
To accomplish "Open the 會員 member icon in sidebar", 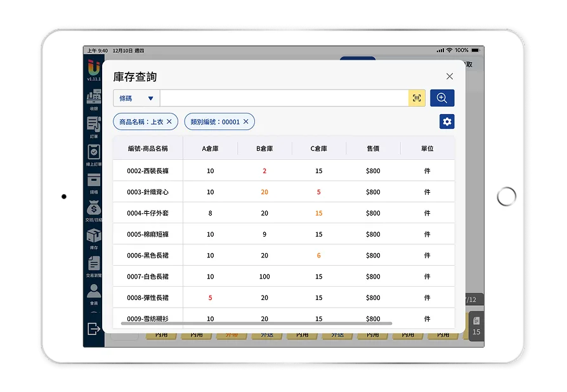I will 94,292.
